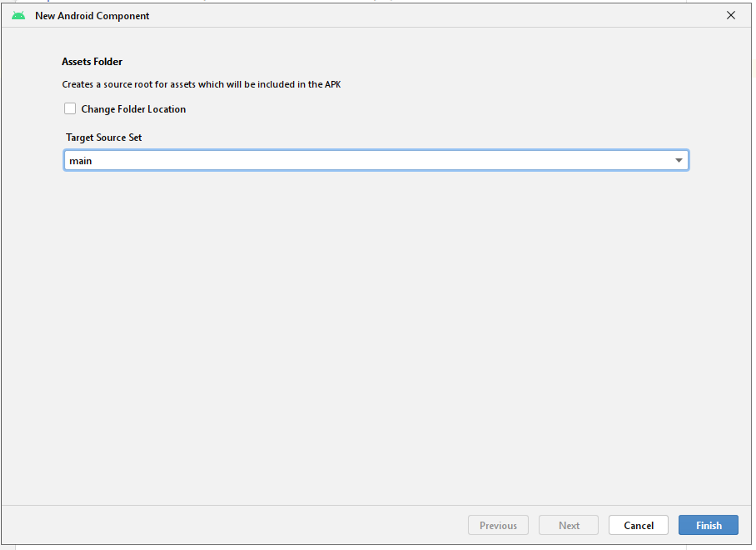The image size is (756, 550).
Task: Select the "Assets Folder" heading
Action: coord(92,62)
